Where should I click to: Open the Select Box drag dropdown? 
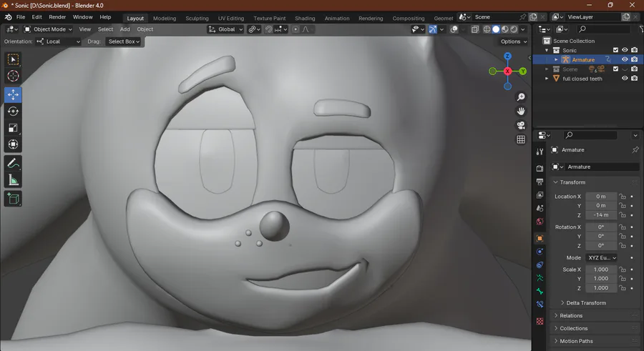124,41
